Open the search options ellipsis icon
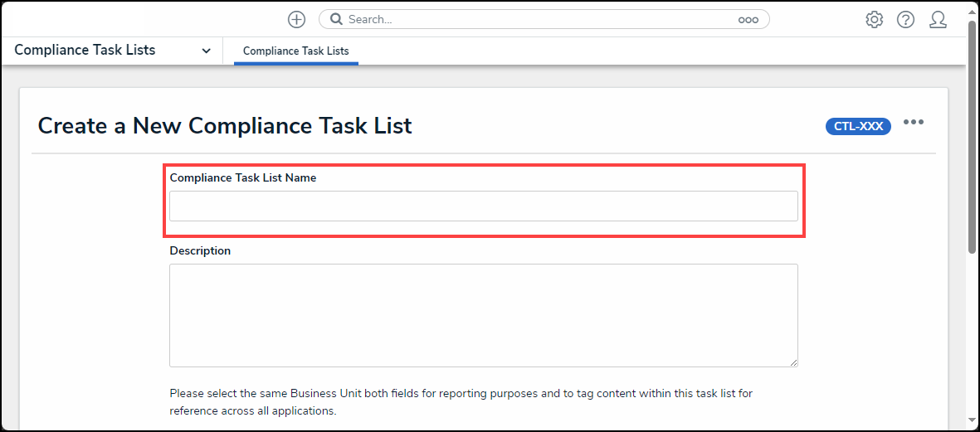Image resolution: width=980 pixels, height=432 pixels. 748,20
